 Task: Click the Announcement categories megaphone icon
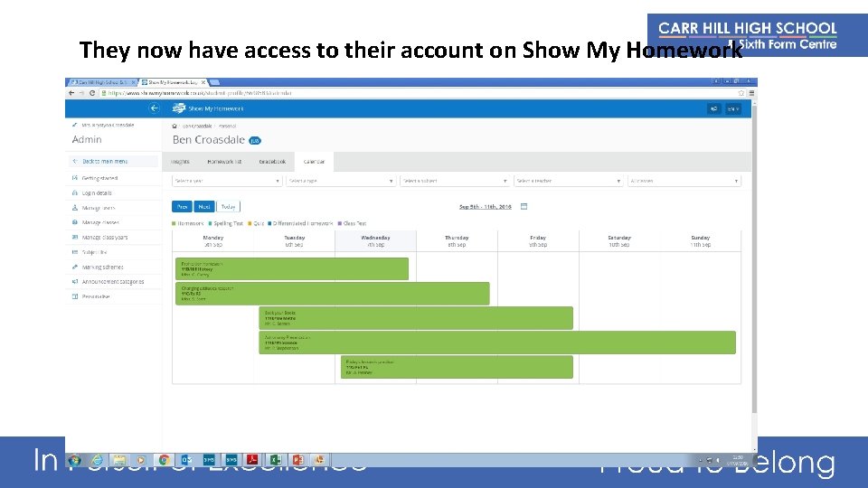(x=75, y=282)
